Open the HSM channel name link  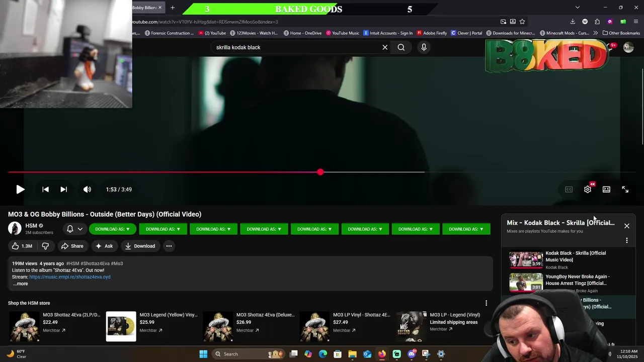pos(31,226)
